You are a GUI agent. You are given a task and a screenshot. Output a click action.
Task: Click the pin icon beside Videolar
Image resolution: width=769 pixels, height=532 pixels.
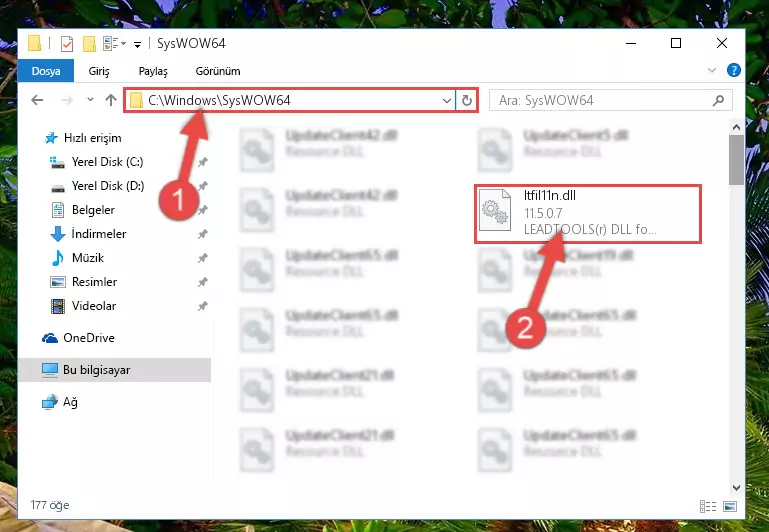203,306
